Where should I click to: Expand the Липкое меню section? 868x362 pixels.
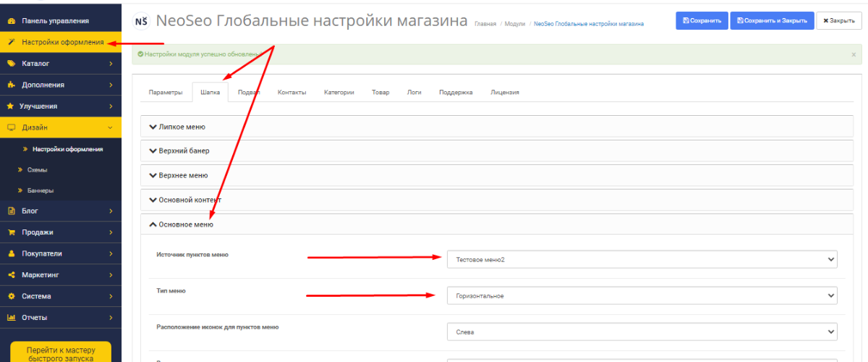pyautogui.click(x=497, y=127)
